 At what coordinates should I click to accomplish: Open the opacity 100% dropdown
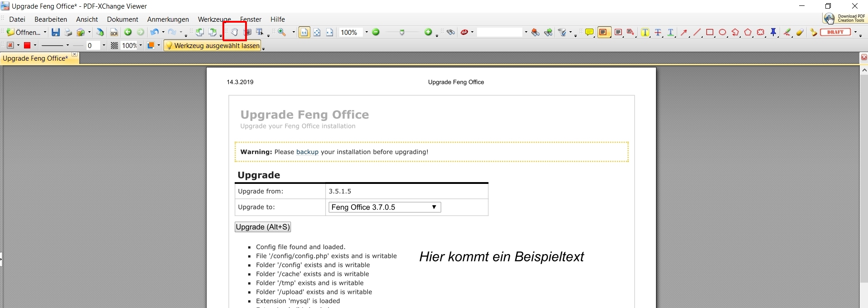point(140,45)
